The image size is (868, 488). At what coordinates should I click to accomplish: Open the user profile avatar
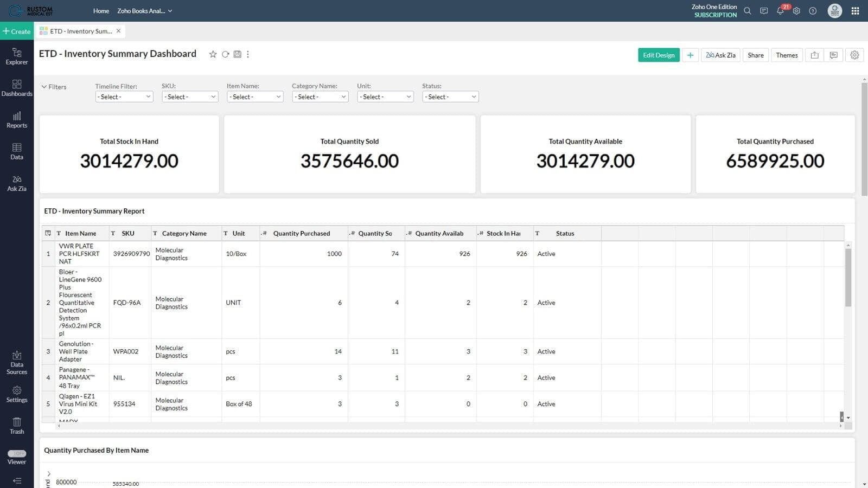pyautogui.click(x=834, y=11)
